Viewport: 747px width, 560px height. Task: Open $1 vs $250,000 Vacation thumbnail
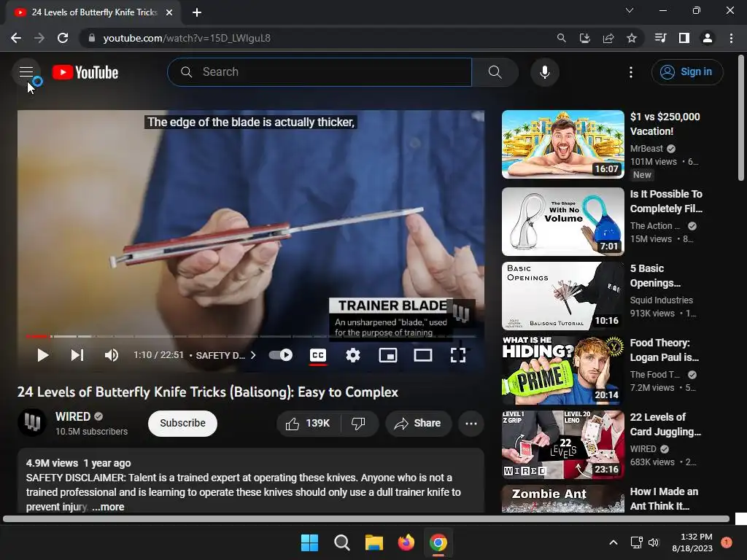coord(563,144)
